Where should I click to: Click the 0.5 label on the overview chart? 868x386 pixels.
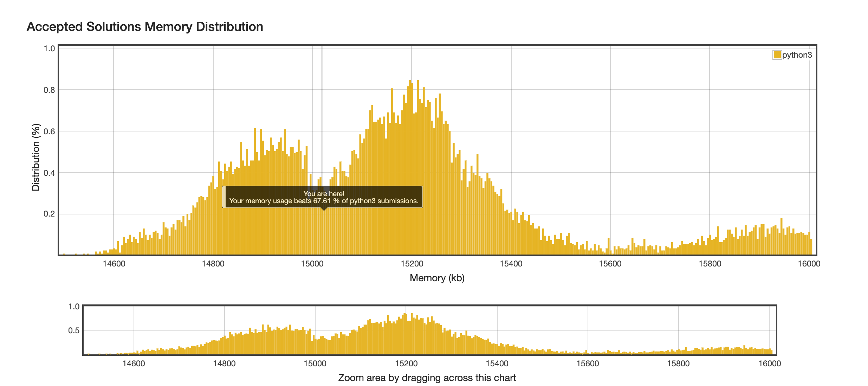pos(73,330)
